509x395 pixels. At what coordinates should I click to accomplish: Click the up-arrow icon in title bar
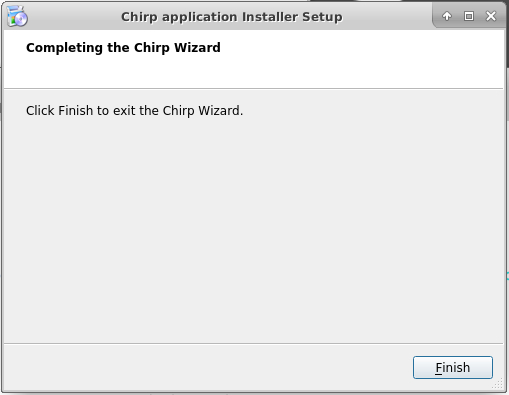pyautogui.click(x=447, y=16)
